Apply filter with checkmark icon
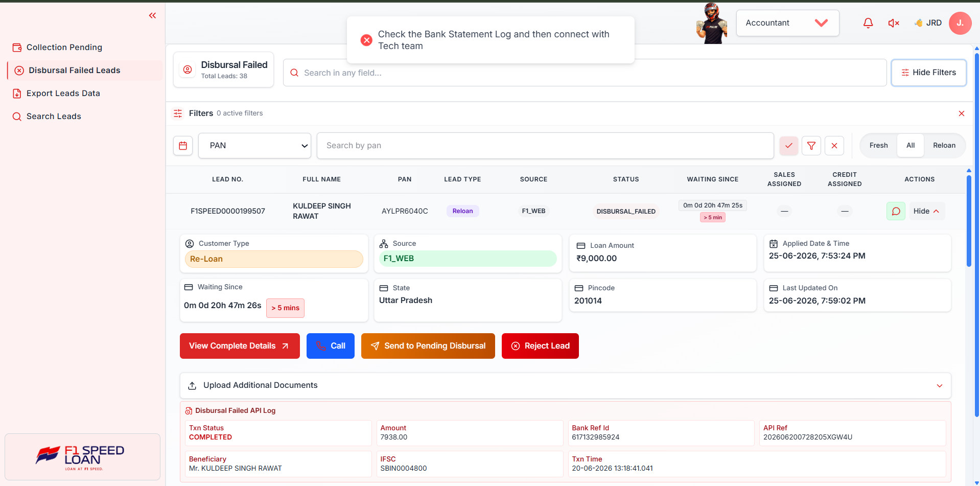This screenshot has height=486, width=980. [x=789, y=146]
